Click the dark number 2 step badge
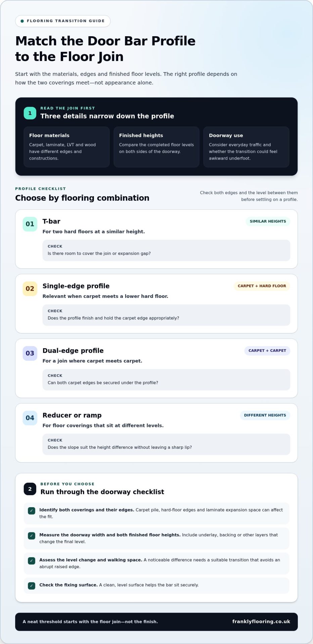Image resolution: width=313 pixels, height=644 pixels. click(30, 489)
